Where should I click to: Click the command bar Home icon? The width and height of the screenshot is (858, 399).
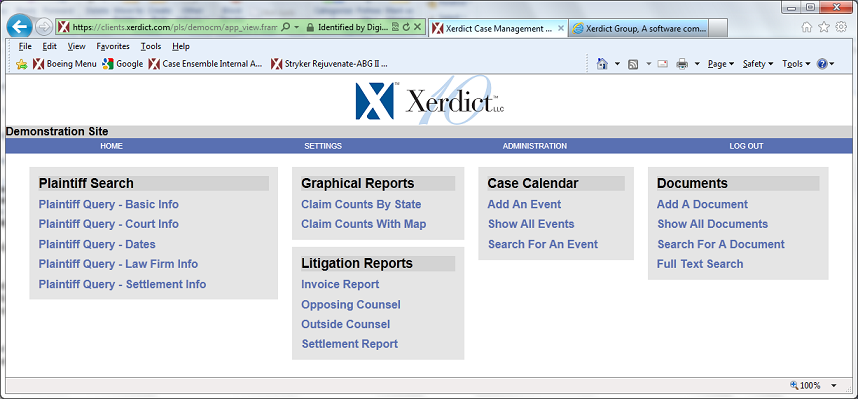pos(602,64)
